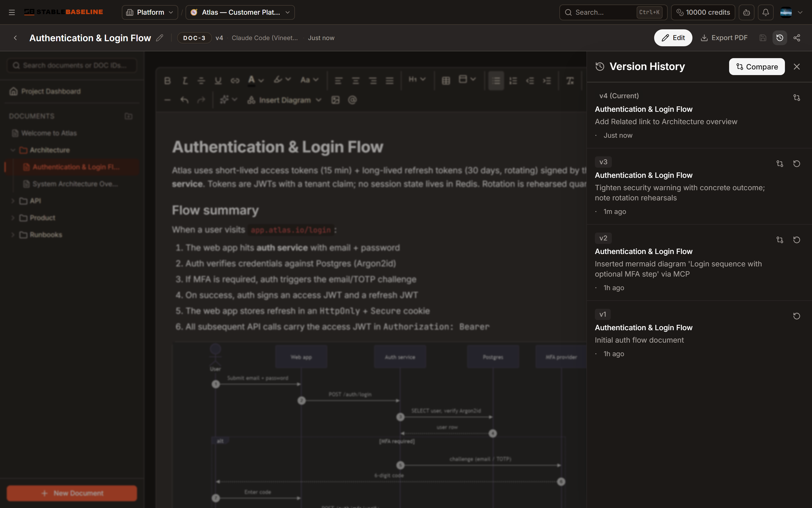
Task: Select the v3 version entry title
Action: [x=644, y=175]
